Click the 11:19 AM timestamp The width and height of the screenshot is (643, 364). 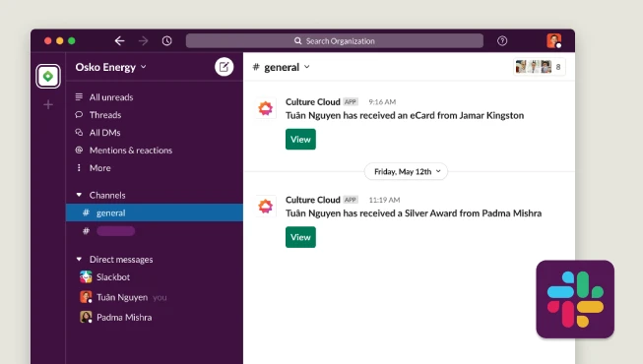[384, 200]
